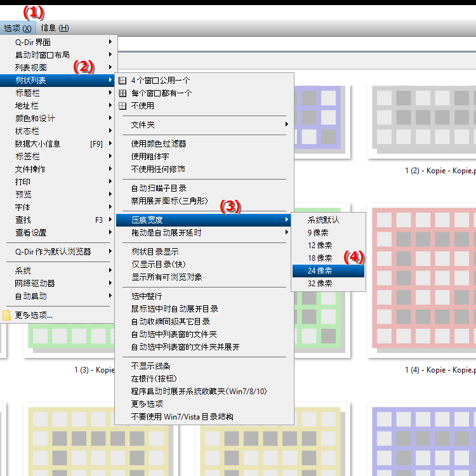Open the 预览 submenu

(x=57, y=194)
